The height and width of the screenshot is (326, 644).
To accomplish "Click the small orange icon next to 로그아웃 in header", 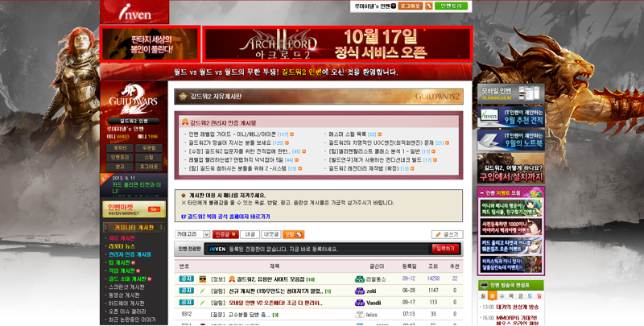I will (x=429, y=6).
